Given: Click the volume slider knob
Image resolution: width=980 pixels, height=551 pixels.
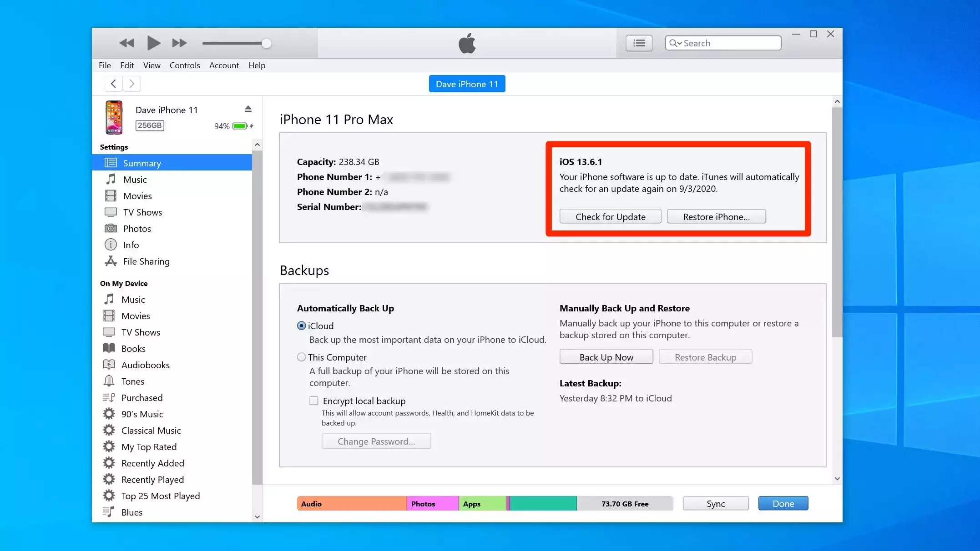Looking at the screenshot, I should (267, 44).
